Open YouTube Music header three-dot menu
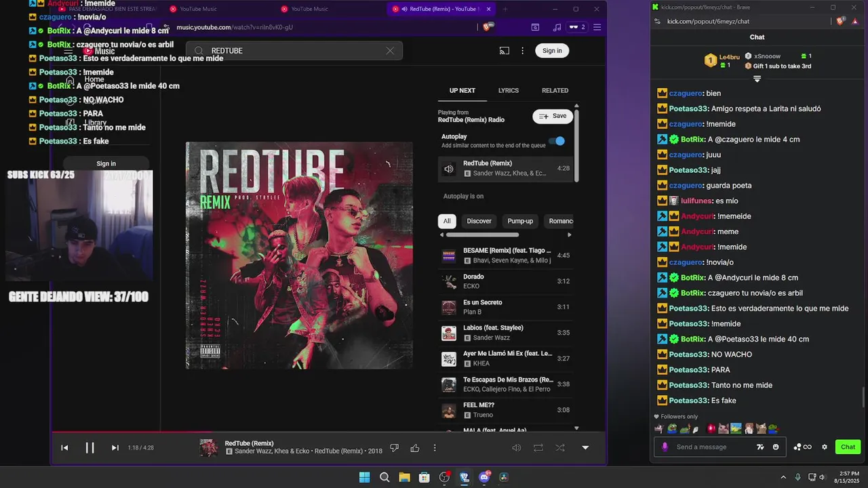Image resolution: width=868 pixels, height=488 pixels. click(522, 51)
